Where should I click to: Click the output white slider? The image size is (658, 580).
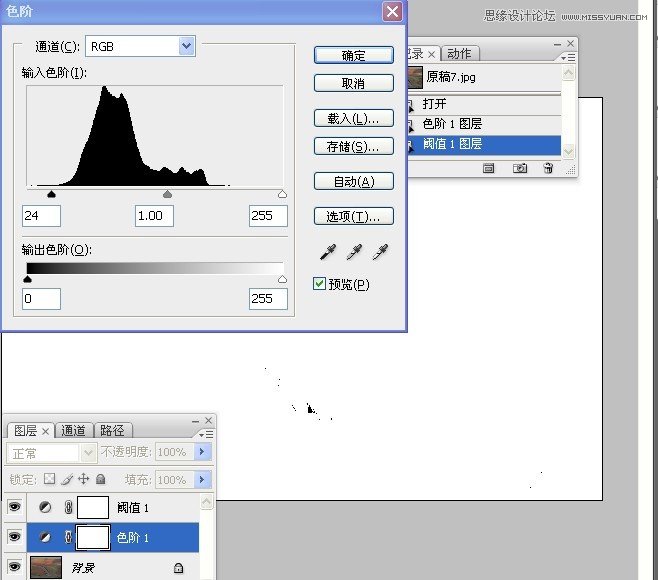(282, 279)
